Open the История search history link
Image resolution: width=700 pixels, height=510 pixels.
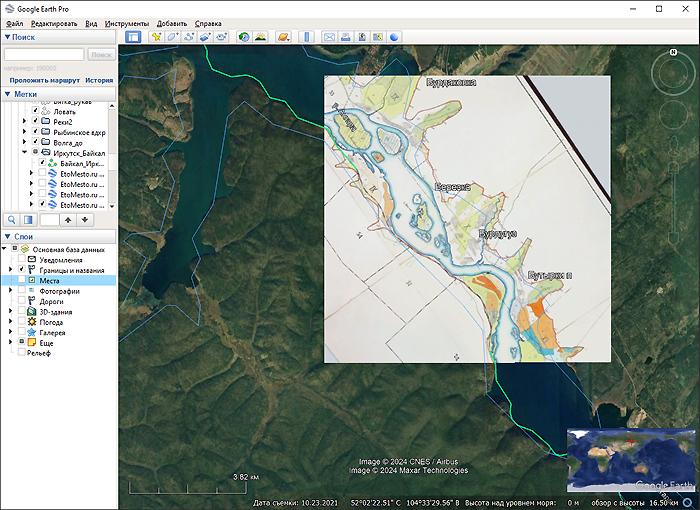(99, 80)
